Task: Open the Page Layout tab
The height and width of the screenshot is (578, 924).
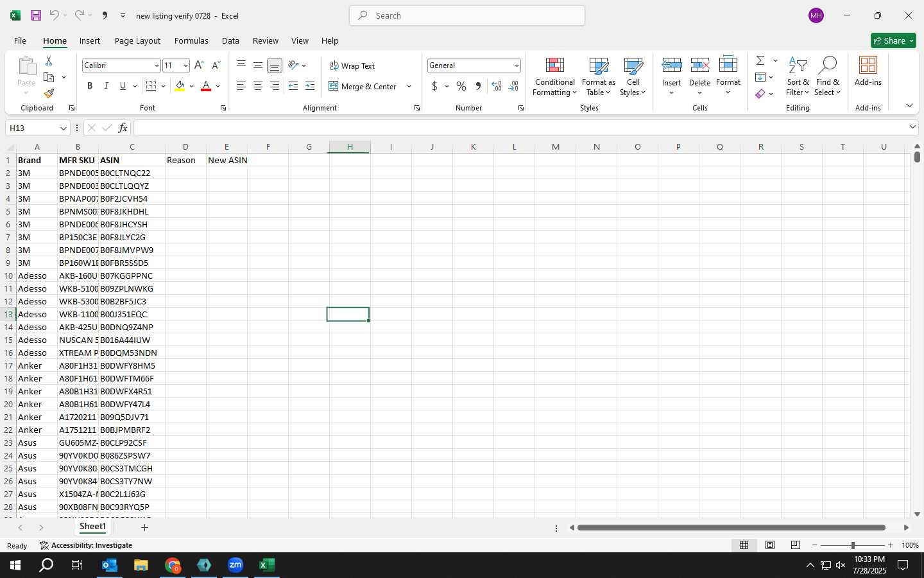Action: tap(137, 40)
